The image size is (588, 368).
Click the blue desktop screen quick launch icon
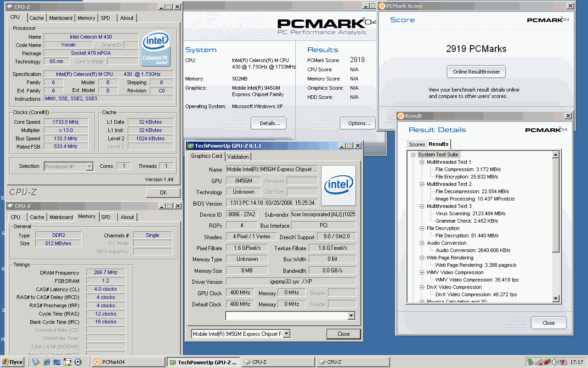(x=57, y=362)
